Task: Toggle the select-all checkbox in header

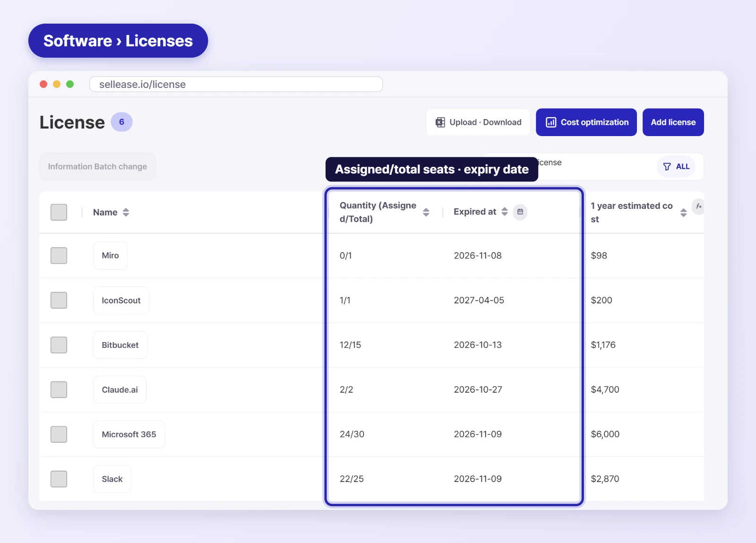Action: click(x=59, y=212)
